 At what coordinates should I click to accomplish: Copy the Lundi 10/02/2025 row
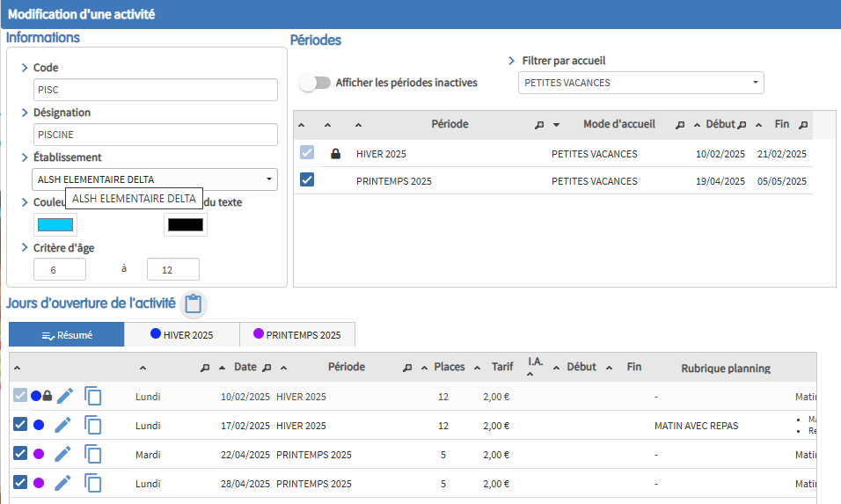92,397
